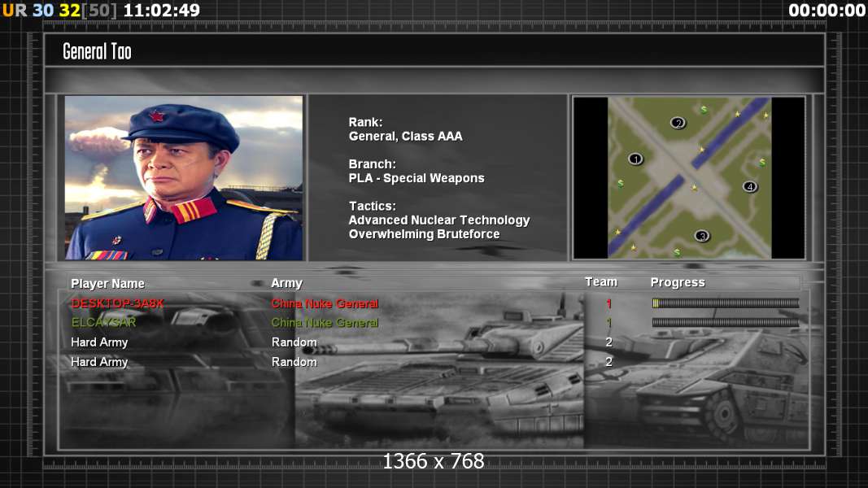Click red "China Nuke General" army entry
This screenshot has height=488, width=868.
click(325, 303)
